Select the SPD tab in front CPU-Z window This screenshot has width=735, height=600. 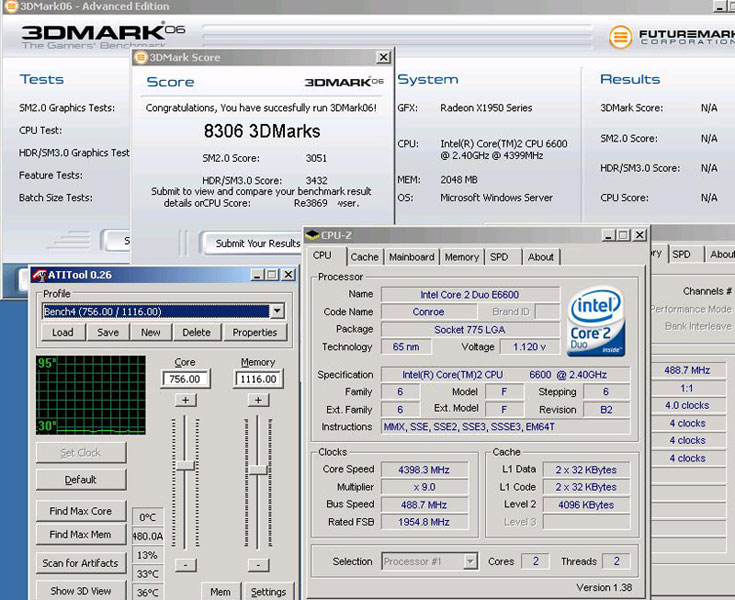[499, 257]
